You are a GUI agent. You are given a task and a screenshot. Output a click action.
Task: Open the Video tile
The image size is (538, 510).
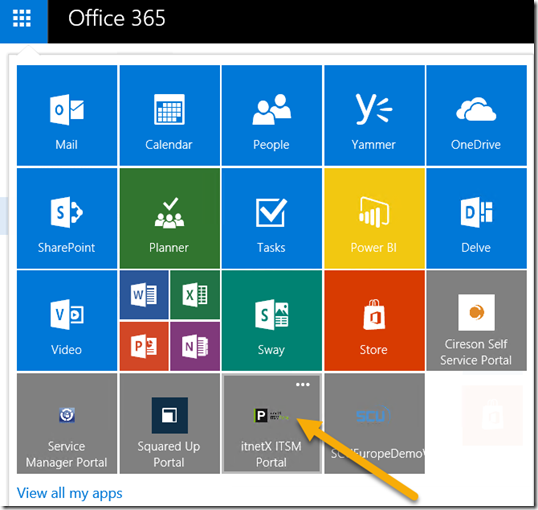67,321
